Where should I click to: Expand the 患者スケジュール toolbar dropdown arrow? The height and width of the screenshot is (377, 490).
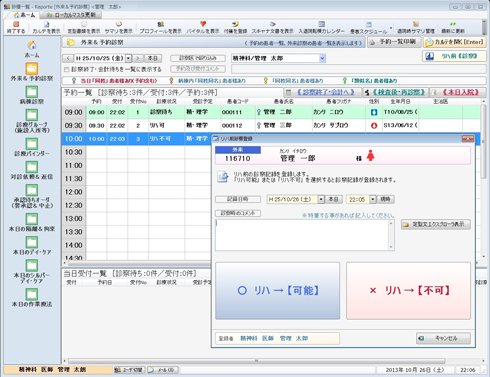[x=391, y=28]
